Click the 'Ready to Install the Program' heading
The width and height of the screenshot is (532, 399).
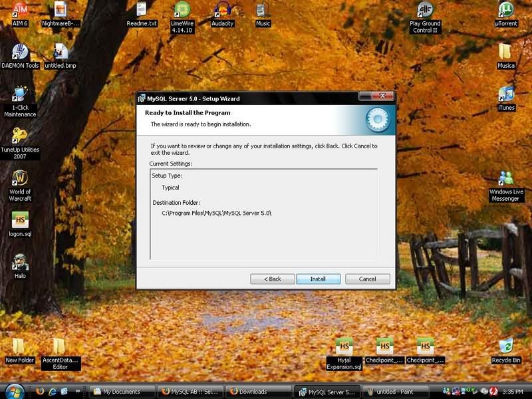(x=188, y=112)
